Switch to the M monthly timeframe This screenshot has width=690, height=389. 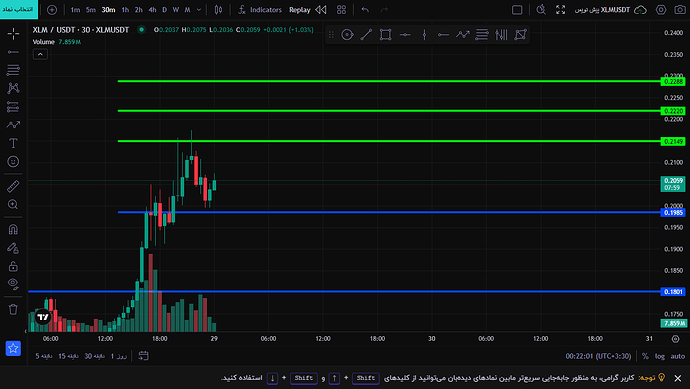click(187, 10)
